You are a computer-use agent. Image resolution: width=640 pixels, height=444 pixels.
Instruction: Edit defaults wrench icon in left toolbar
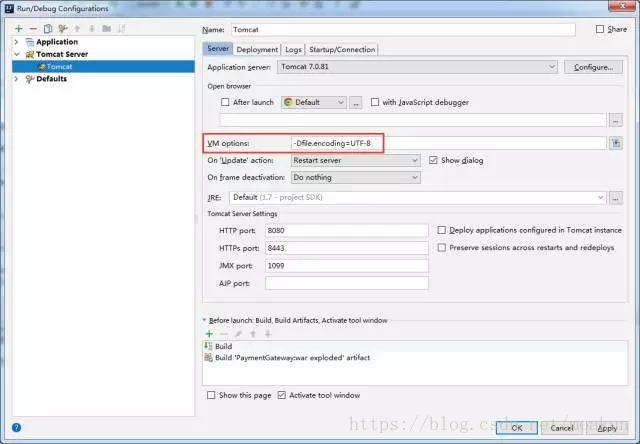[x=62, y=29]
